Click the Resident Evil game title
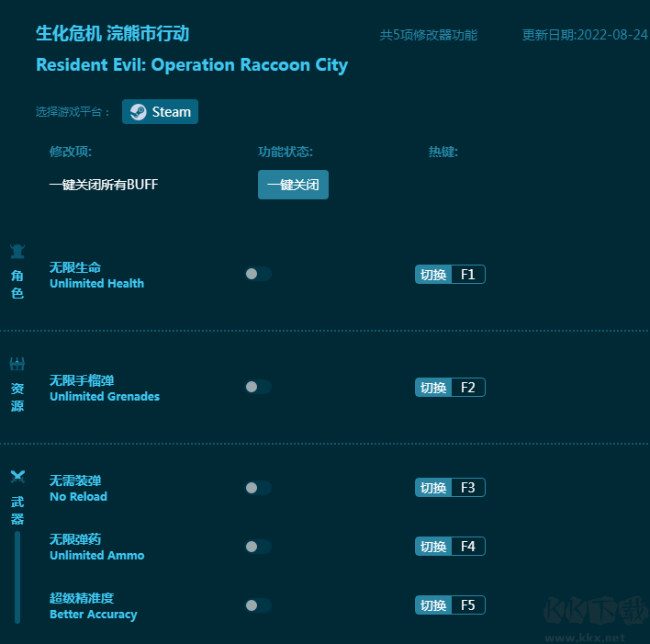The width and height of the screenshot is (650, 644). (x=192, y=65)
